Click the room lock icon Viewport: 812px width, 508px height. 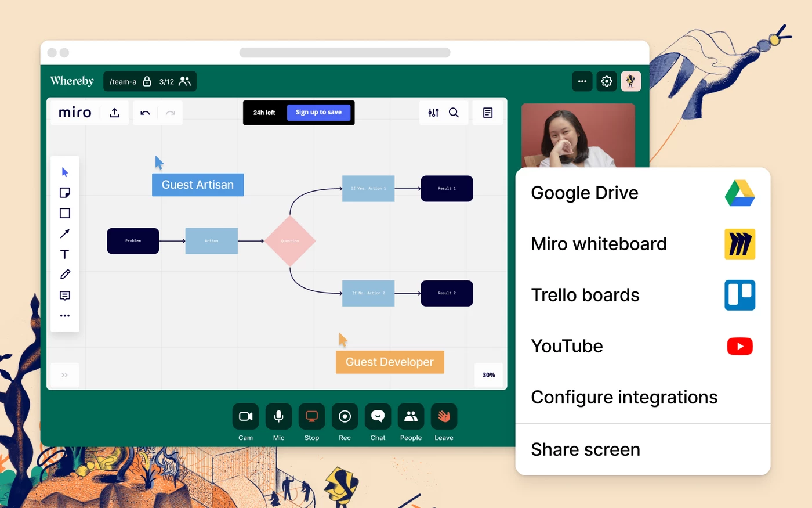click(x=147, y=81)
